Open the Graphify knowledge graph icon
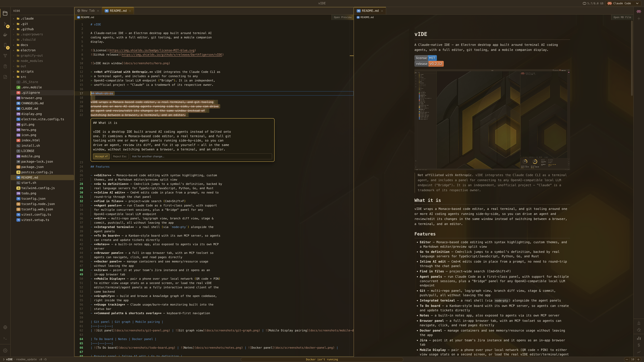Viewport: 644px width, 362px height. (5, 56)
